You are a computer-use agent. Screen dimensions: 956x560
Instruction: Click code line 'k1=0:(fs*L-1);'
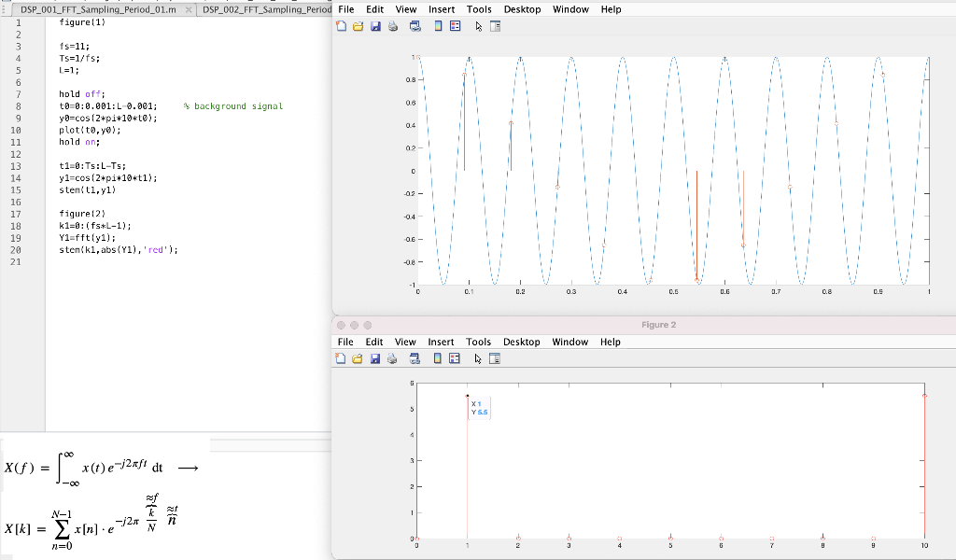click(x=95, y=226)
